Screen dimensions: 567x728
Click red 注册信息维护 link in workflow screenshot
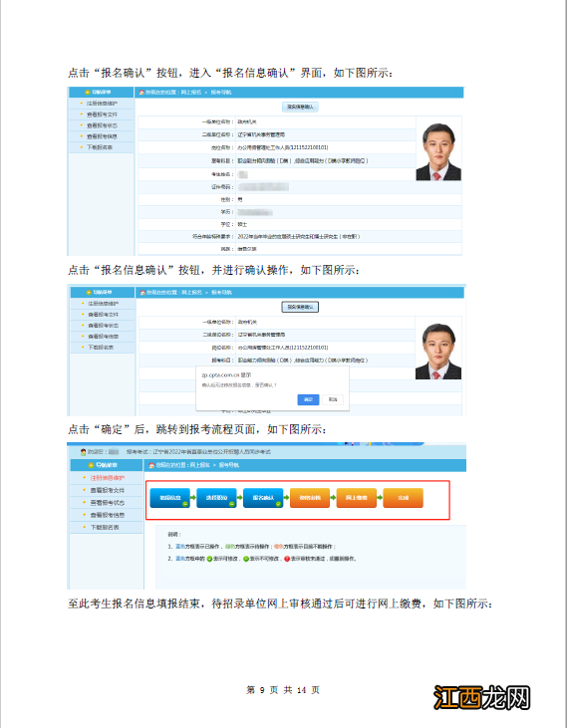[108, 478]
